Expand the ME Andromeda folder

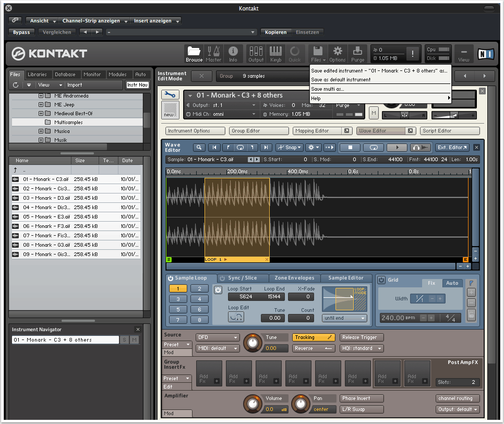(41, 96)
